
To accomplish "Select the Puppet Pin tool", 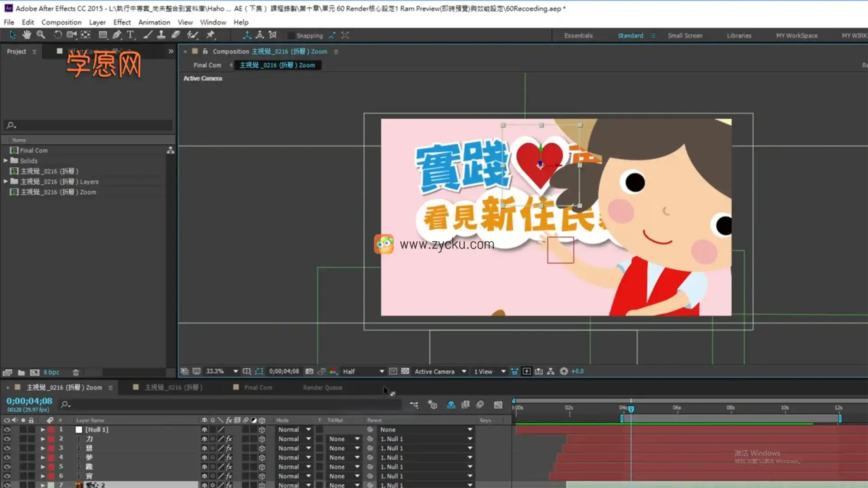I will [210, 34].
